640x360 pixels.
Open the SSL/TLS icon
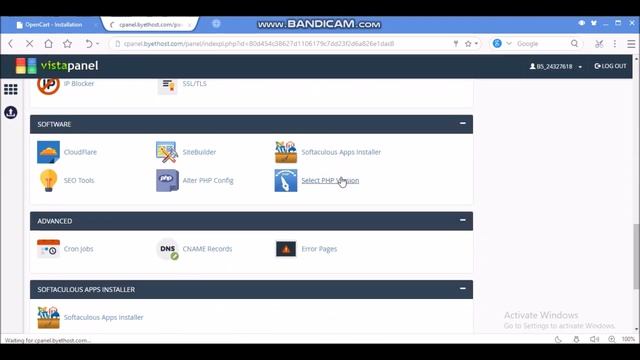click(x=167, y=86)
